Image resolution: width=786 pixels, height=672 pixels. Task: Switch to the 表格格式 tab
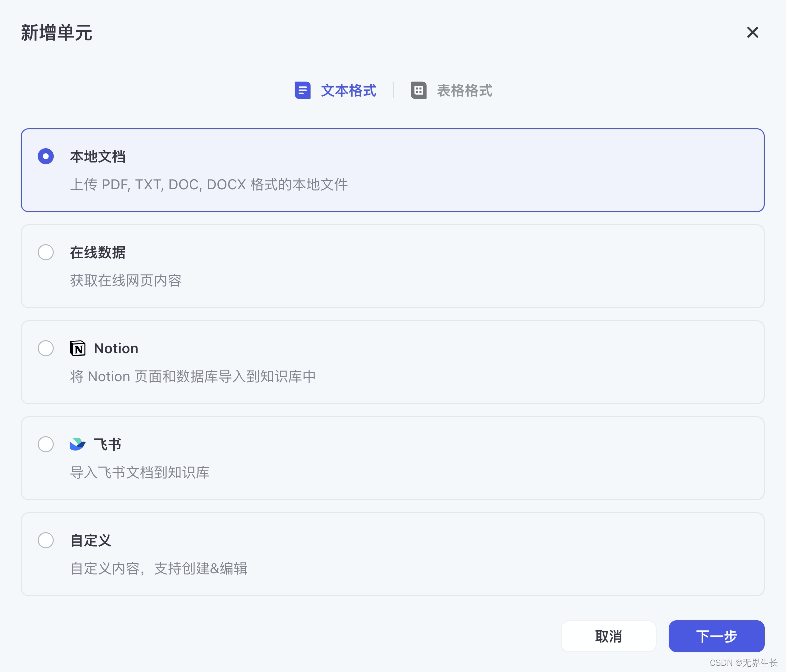pos(451,90)
